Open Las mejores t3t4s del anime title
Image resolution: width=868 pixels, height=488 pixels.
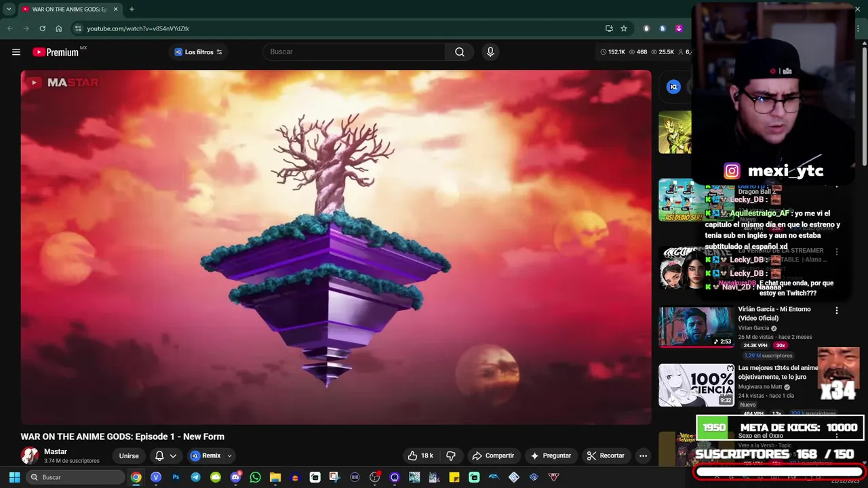tap(778, 372)
